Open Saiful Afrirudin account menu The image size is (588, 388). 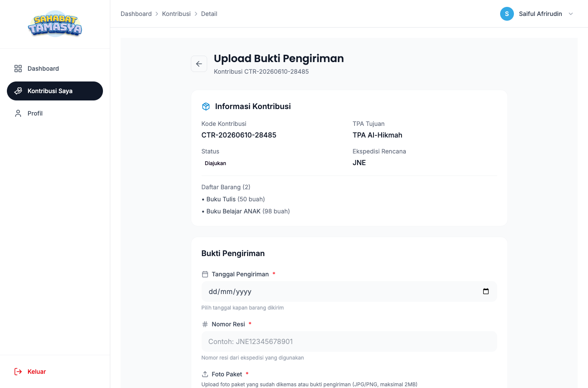(x=537, y=14)
